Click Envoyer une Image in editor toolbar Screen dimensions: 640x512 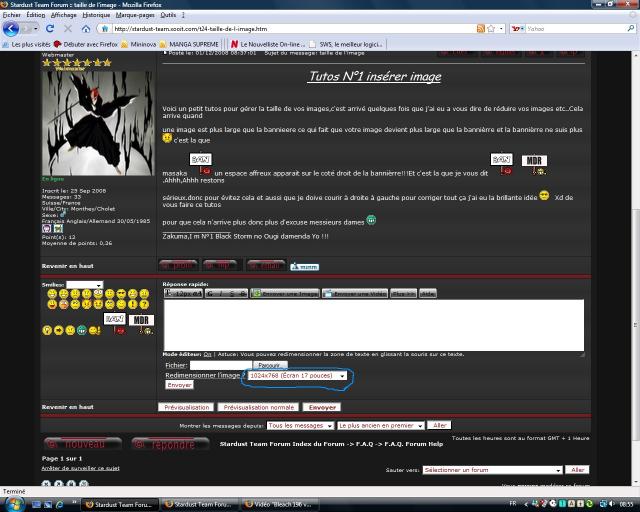pyautogui.click(x=284, y=293)
